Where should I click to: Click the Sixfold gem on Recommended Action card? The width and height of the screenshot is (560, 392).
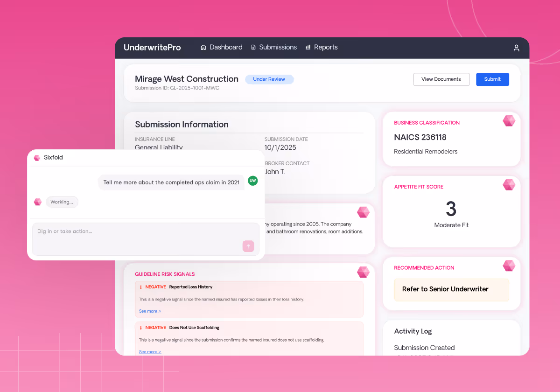tap(509, 266)
